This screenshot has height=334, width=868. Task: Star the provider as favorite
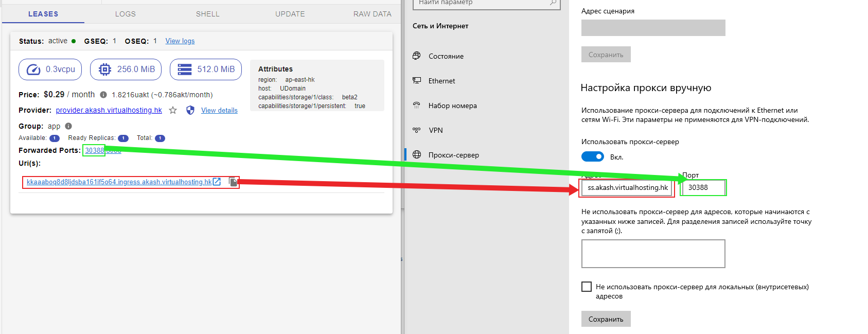(x=173, y=110)
